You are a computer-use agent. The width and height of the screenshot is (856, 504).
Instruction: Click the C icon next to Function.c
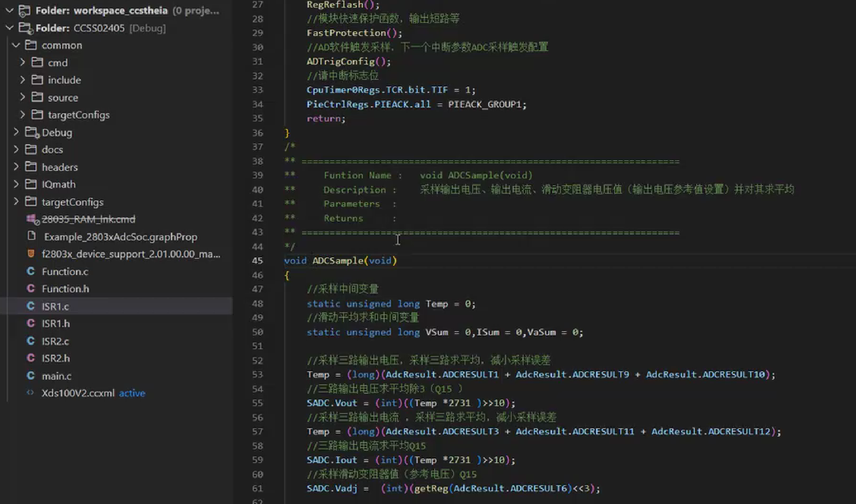tap(30, 271)
